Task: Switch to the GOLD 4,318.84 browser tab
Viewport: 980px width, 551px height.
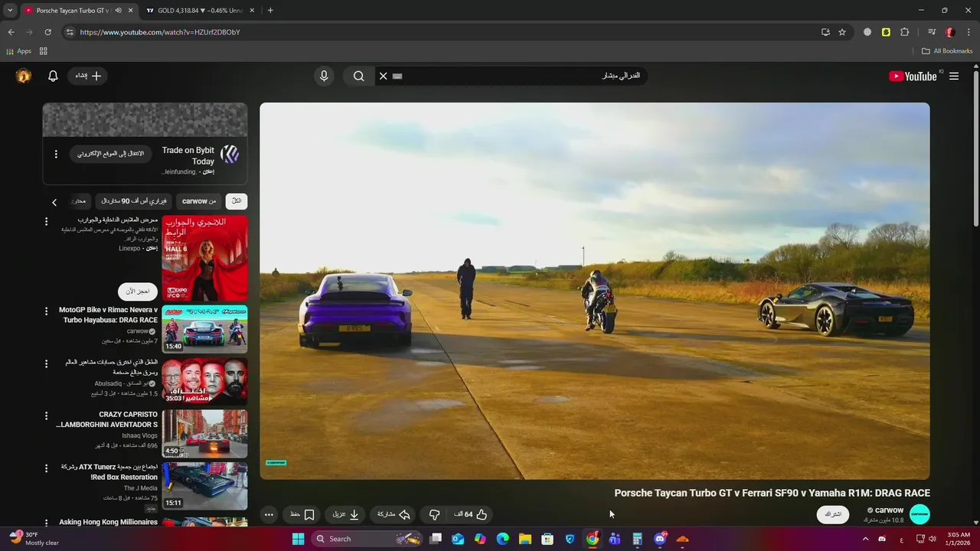Action: click(x=200, y=10)
